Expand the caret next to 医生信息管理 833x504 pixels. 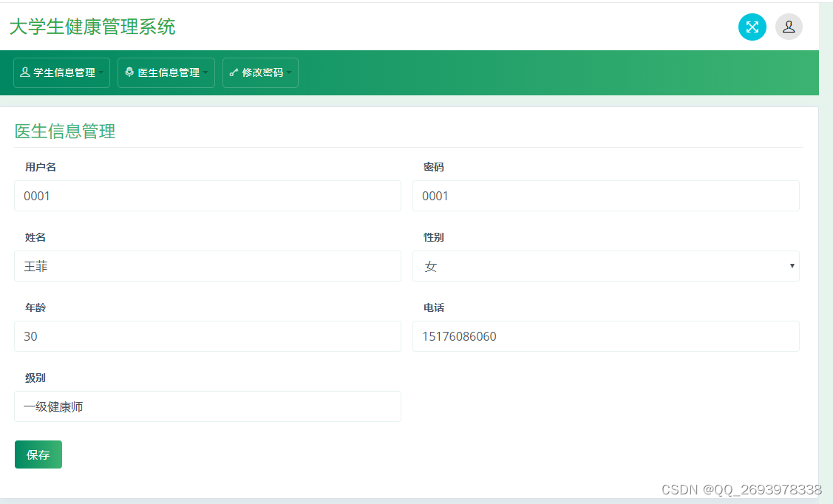click(205, 72)
